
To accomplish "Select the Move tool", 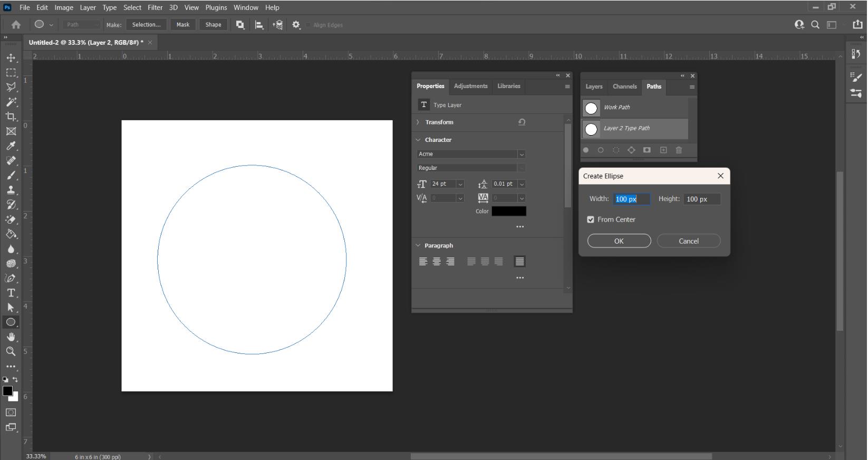I will (11, 58).
